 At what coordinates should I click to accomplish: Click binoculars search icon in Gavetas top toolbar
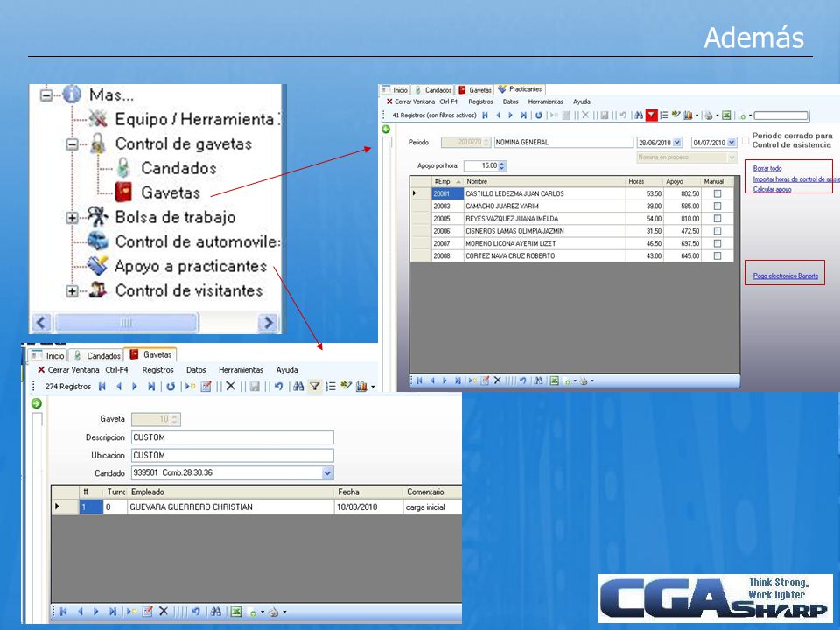point(298,386)
